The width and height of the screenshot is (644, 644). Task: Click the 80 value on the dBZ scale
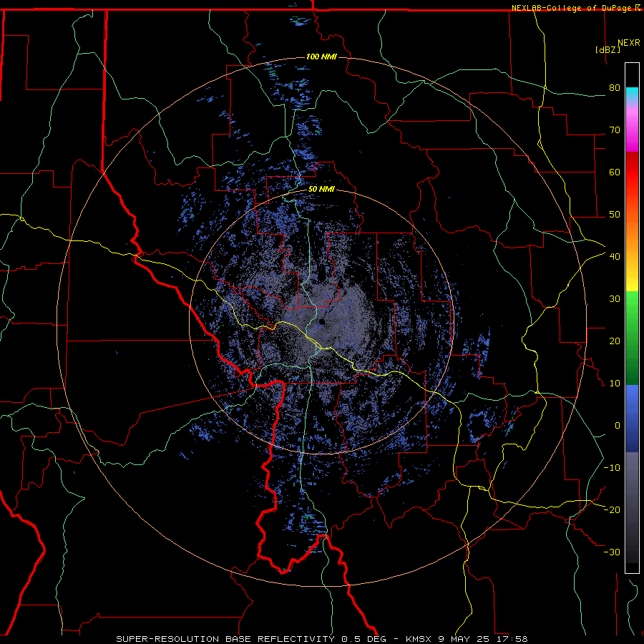click(615, 88)
